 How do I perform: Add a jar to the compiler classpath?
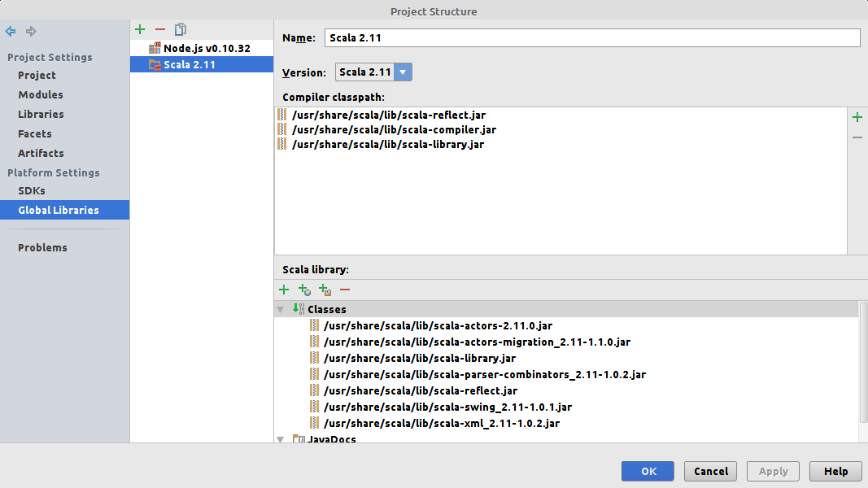click(857, 117)
